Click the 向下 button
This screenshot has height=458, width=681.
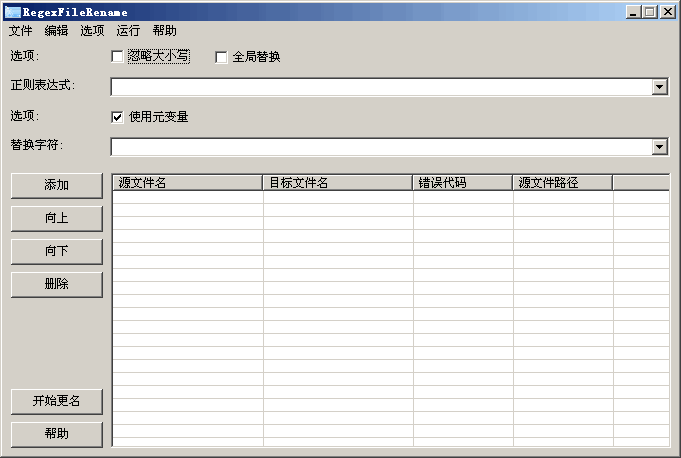(57, 251)
